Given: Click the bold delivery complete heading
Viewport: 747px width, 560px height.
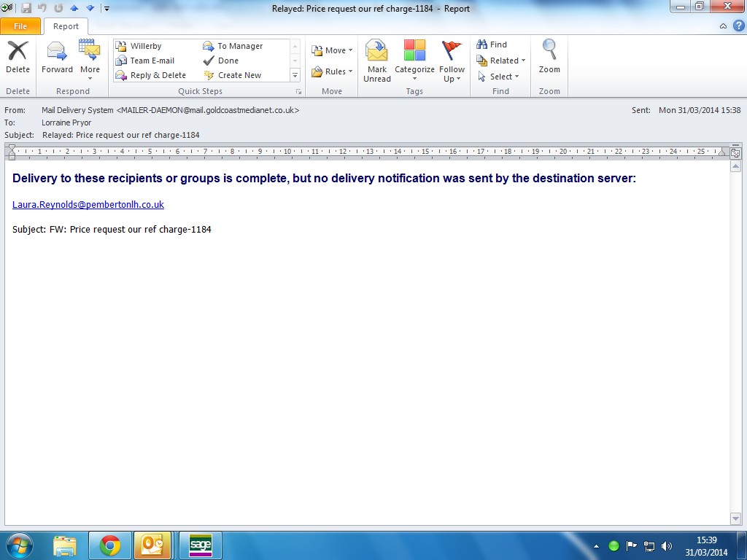Looking at the screenshot, I should coord(324,178).
